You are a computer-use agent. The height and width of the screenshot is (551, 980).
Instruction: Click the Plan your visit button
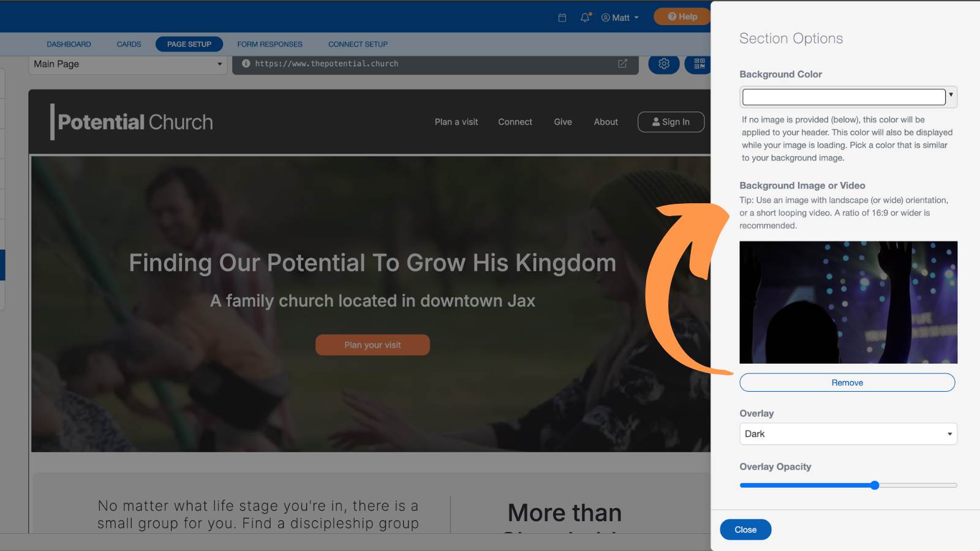[x=372, y=345]
